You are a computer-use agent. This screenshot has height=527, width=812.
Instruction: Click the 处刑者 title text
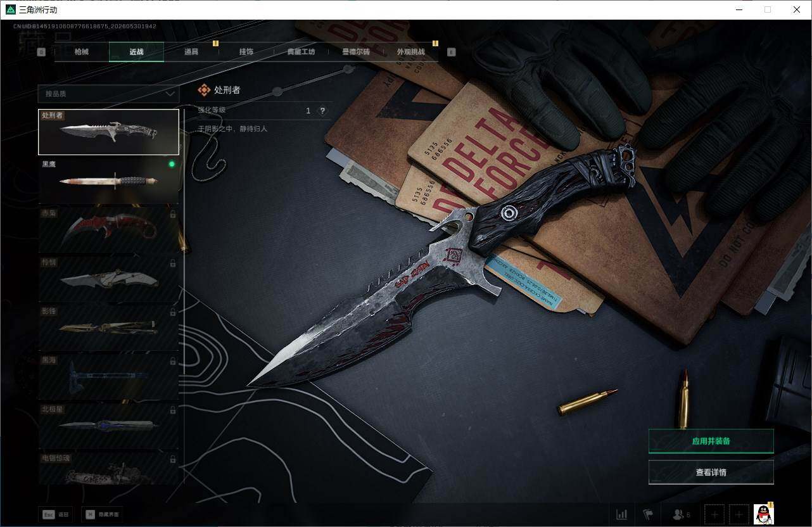coord(227,91)
